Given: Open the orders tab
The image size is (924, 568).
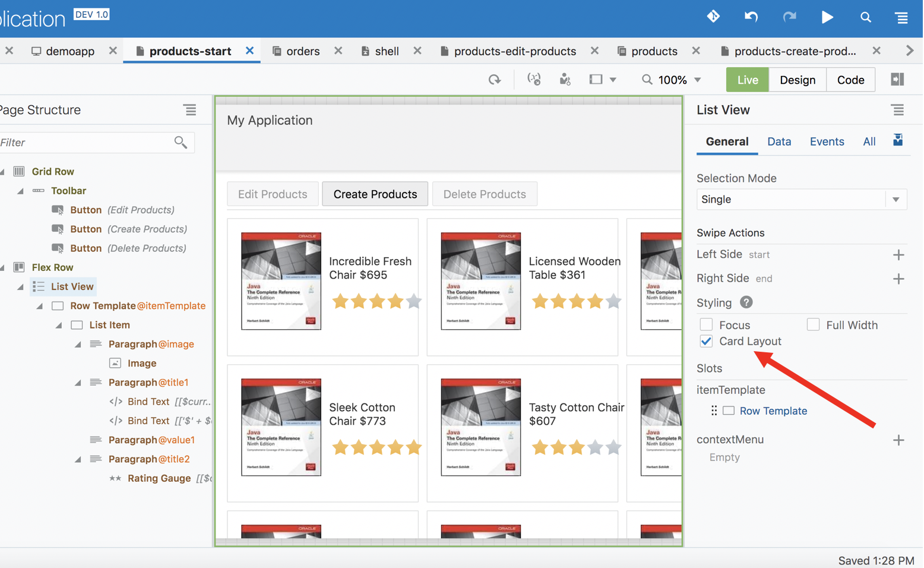Looking at the screenshot, I should 296,51.
